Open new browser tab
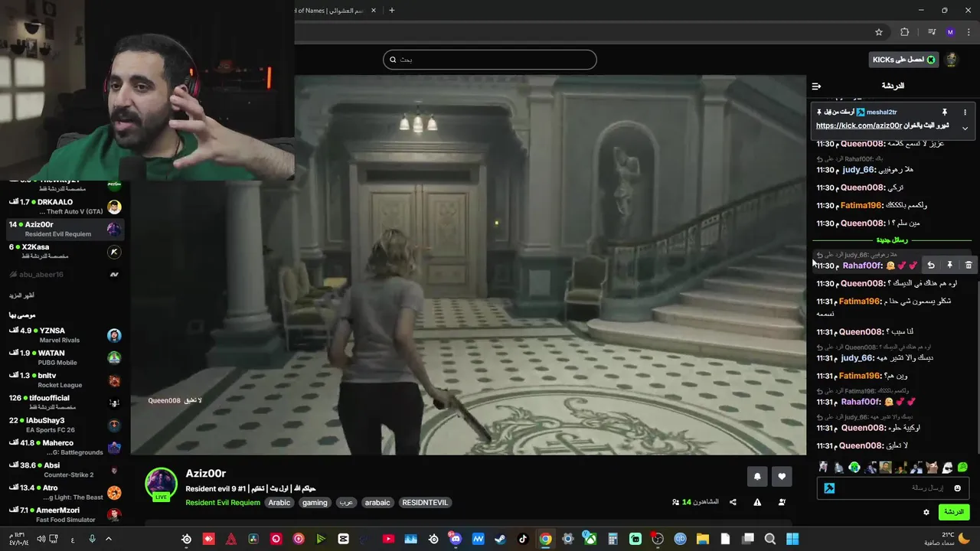The width and height of the screenshot is (980, 551). [391, 10]
